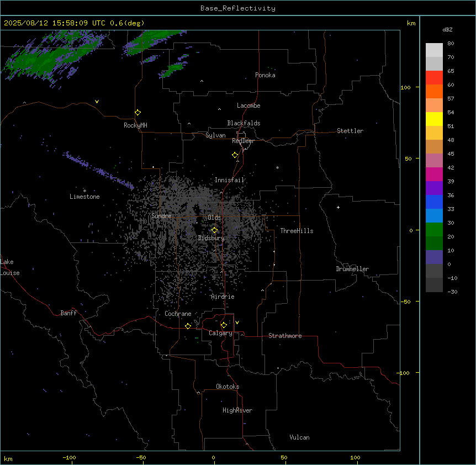Click the Base_Reflectivity title text
Screen dimensions: 476x465
[238, 8]
